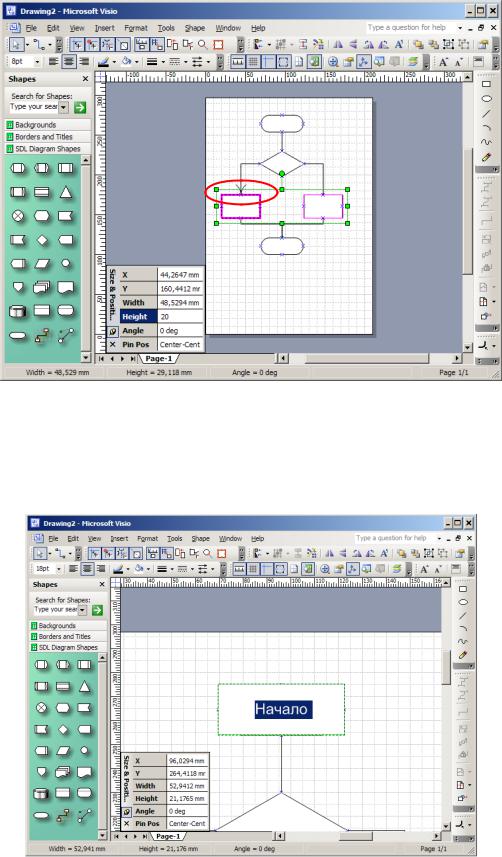Click the magnifier Zoom icon in upper window
The height and width of the screenshot is (857, 502).
(x=202, y=45)
